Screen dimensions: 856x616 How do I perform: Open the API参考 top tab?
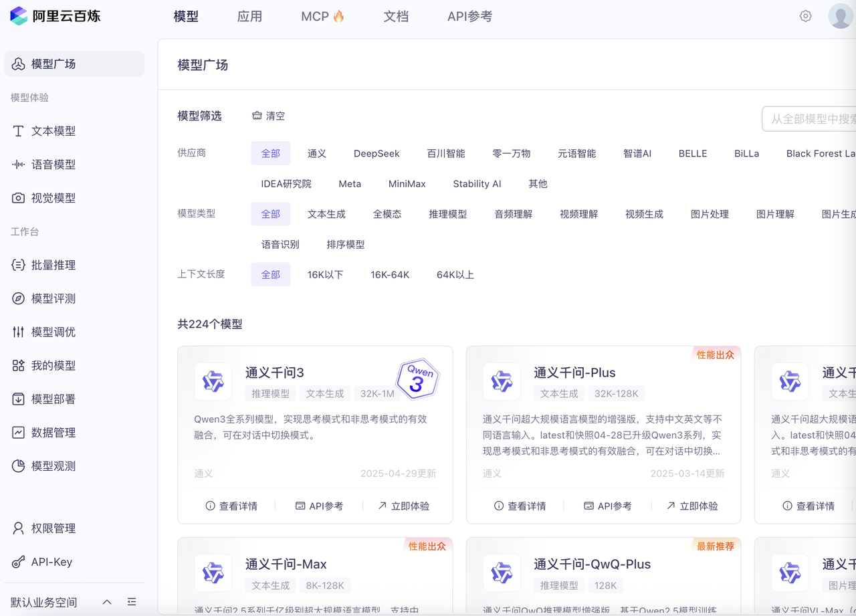coord(469,17)
